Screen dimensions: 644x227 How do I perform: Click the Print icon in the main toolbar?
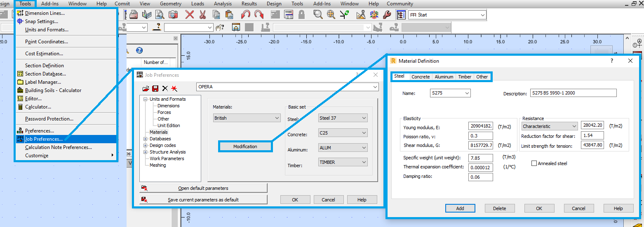click(x=133, y=14)
